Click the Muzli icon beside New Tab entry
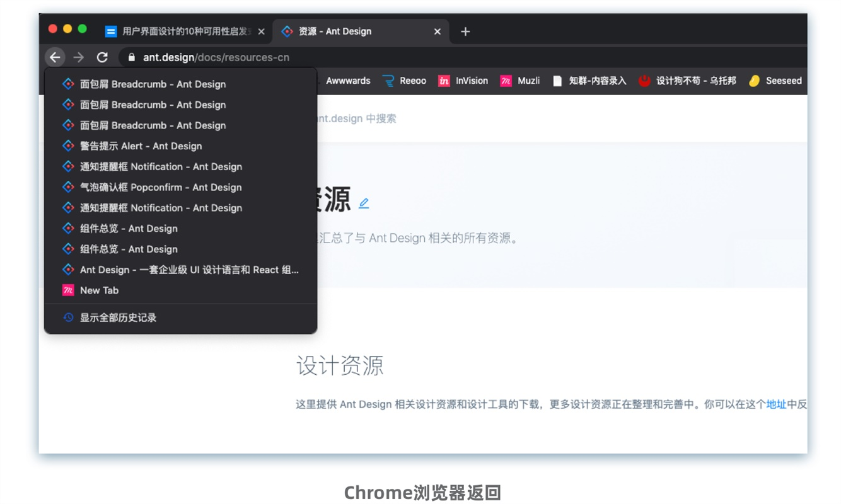Image resolution: width=841 pixels, height=504 pixels. (x=68, y=290)
